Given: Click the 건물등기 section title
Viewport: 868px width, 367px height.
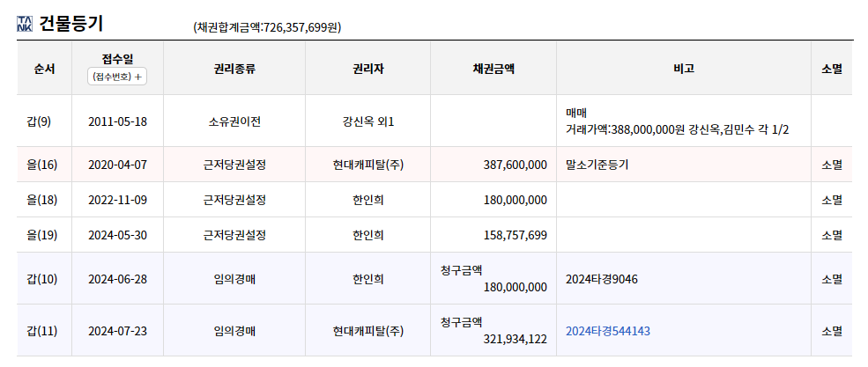Looking at the screenshot, I should click(x=70, y=25).
